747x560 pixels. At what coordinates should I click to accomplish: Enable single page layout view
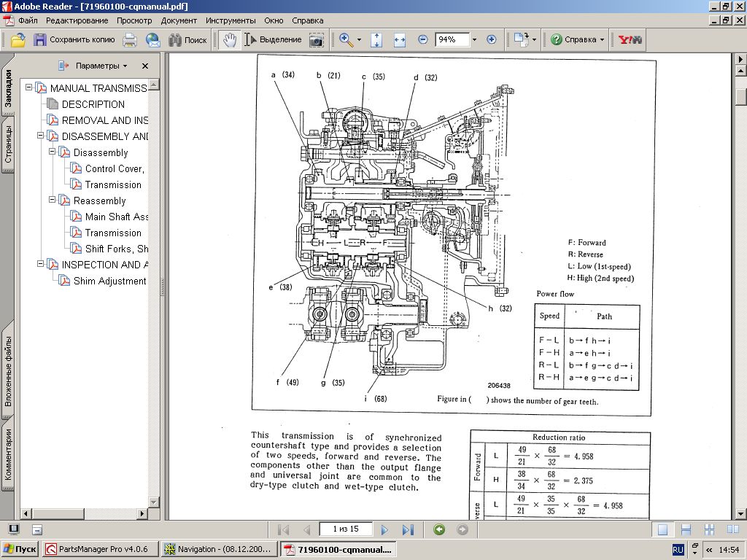pyautogui.click(x=662, y=530)
